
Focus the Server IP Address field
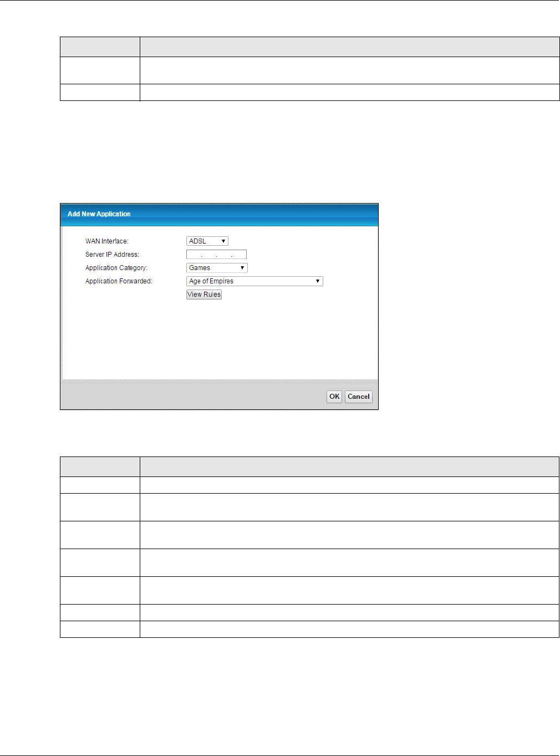216,255
